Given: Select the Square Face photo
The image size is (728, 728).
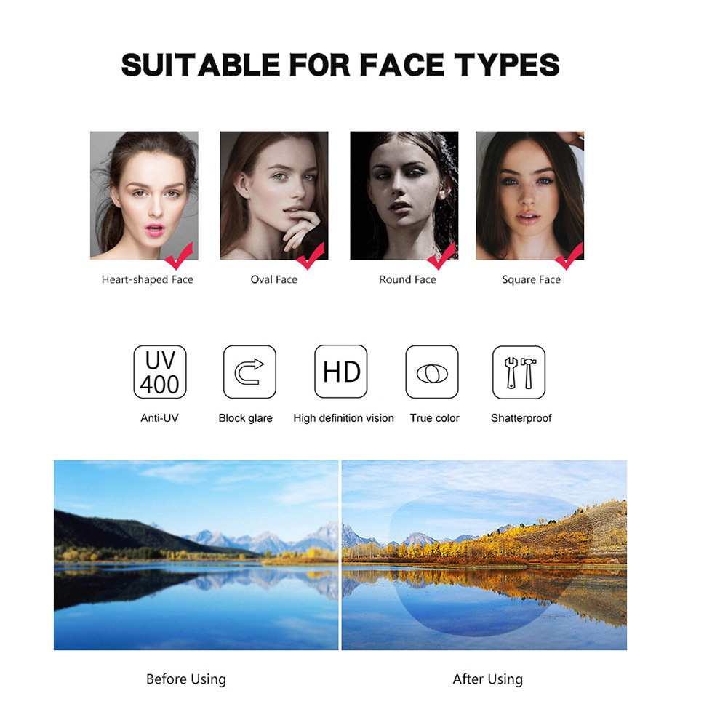Looking at the screenshot, I should point(529,196).
